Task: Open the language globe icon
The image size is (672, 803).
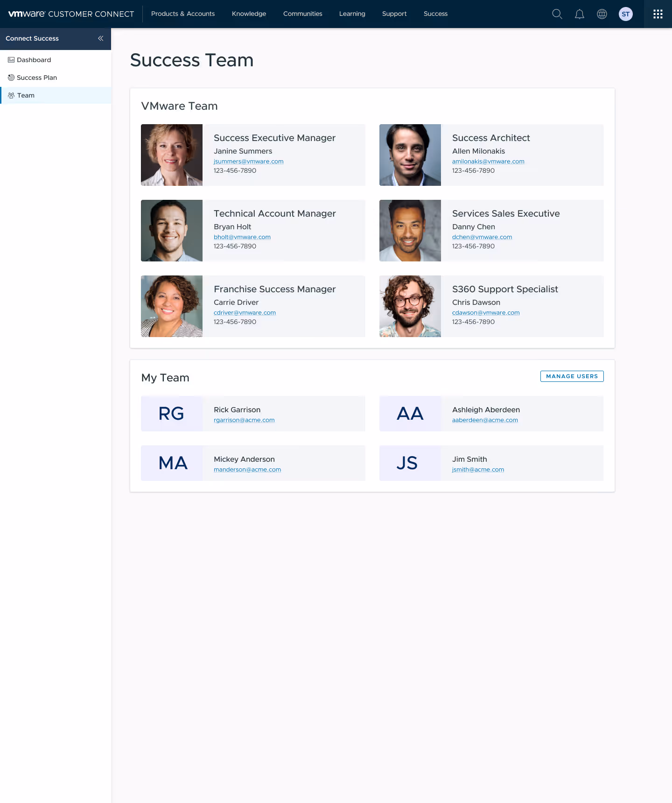Action: pos(602,14)
